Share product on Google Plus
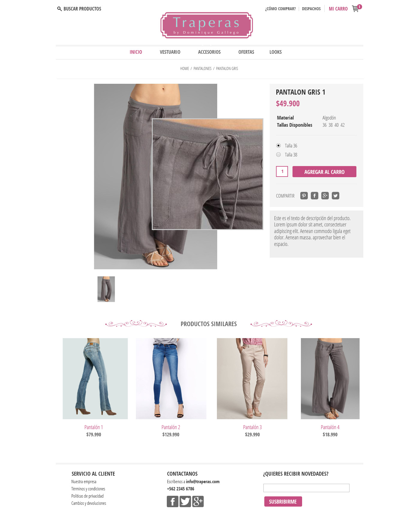This screenshot has height=521, width=420. pos(325,196)
